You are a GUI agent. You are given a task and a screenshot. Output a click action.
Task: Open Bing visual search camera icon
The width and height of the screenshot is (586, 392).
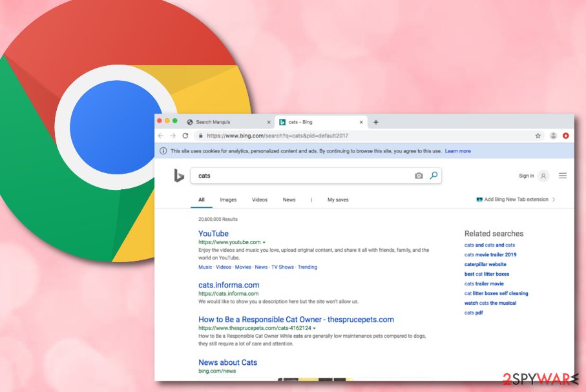click(419, 176)
